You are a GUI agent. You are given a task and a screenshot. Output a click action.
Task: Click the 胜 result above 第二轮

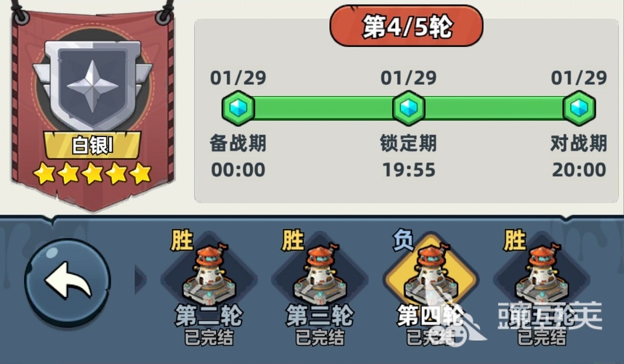point(182,240)
